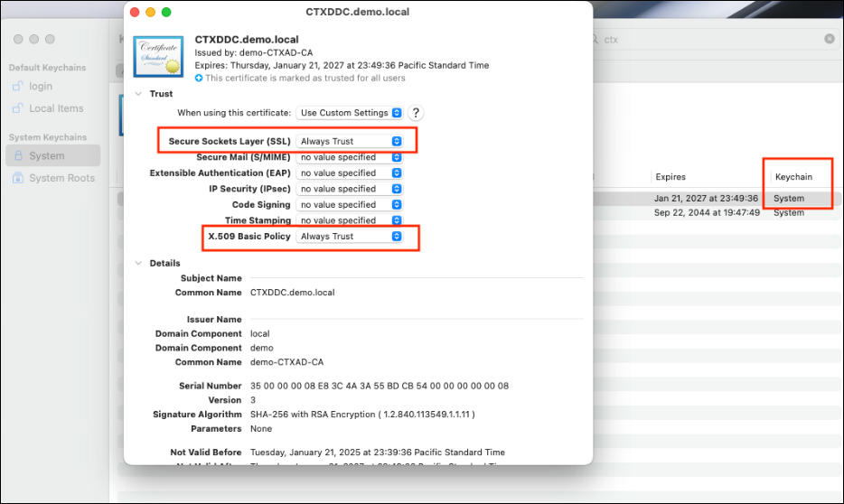This screenshot has height=504, width=844.
Task: Open Secure Mail (S/MIME) trust dropdown
Action: 350,157
